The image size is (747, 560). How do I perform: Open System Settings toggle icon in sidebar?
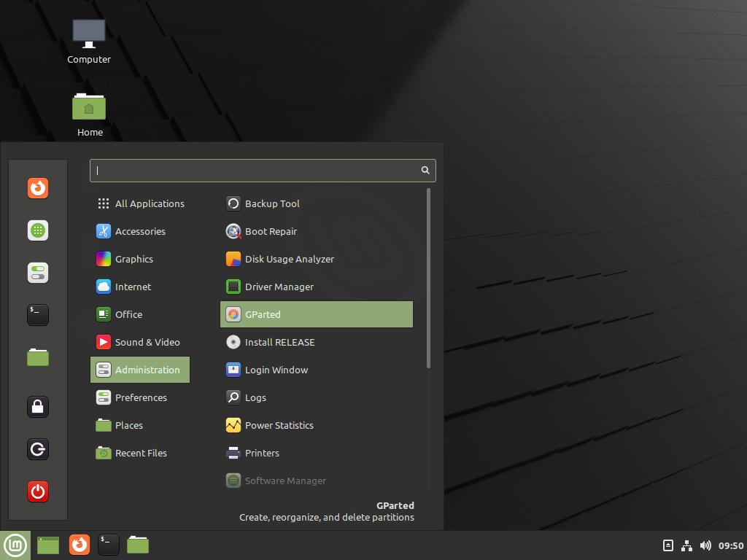click(x=38, y=273)
